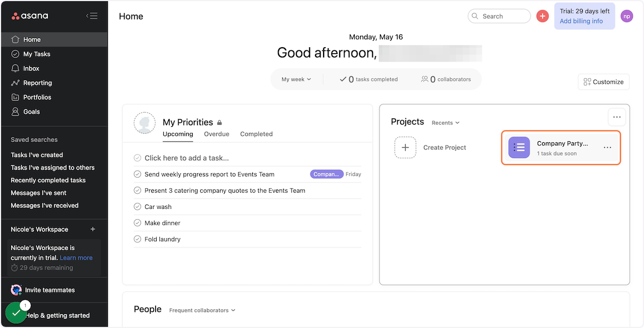This screenshot has height=328, width=644.
Task: Open the Goals icon in sidebar
Action: pos(15,112)
